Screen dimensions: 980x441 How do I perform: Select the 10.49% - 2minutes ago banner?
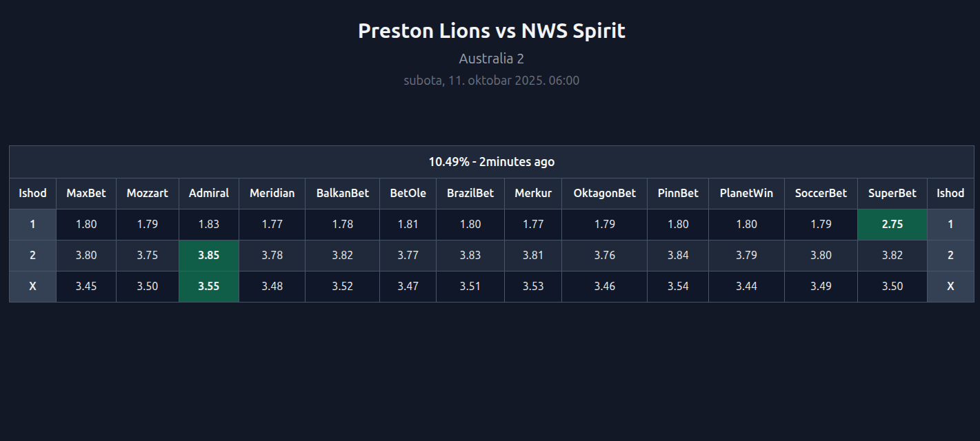tap(491, 162)
